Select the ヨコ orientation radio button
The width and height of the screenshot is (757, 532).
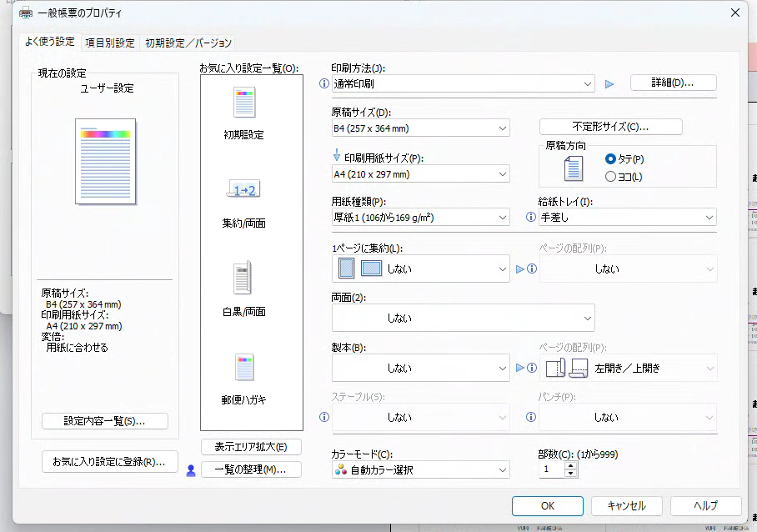[x=611, y=177]
